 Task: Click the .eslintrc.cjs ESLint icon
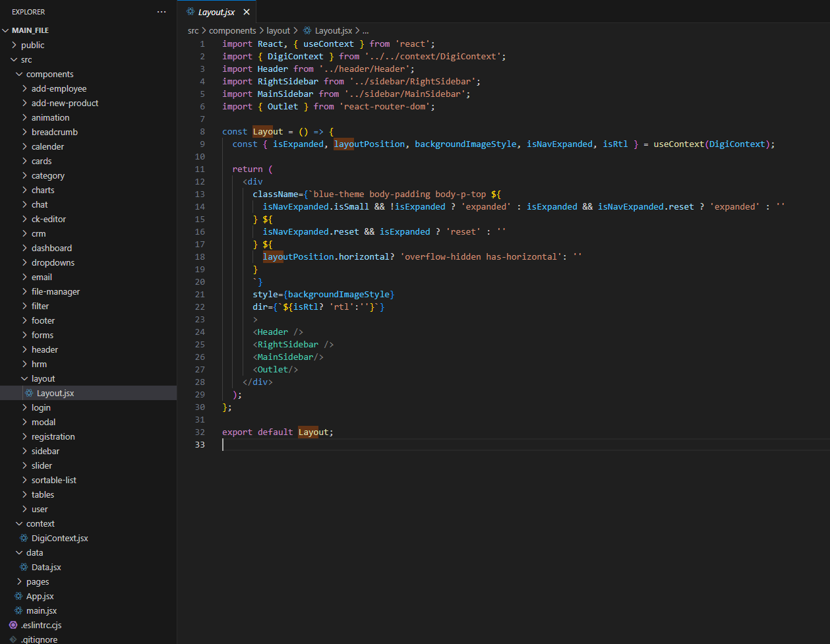[13, 626]
